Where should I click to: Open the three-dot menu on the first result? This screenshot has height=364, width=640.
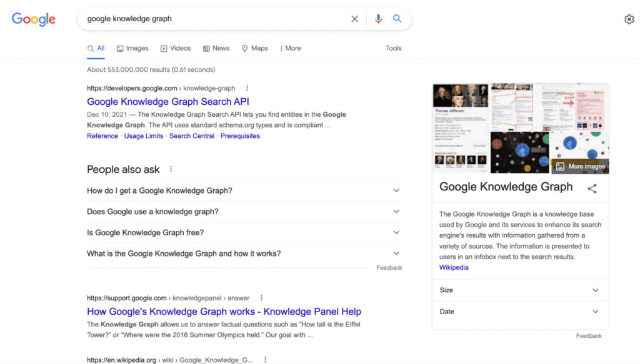click(247, 87)
